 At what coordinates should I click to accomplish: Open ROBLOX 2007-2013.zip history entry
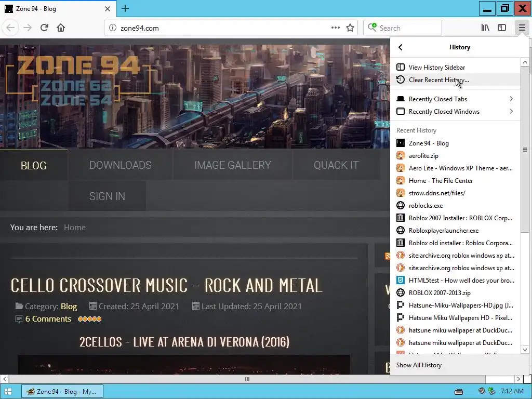click(x=455, y=293)
